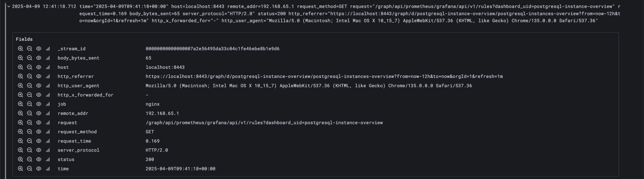Click the request path value text
644x179 pixels.
click(x=264, y=123)
